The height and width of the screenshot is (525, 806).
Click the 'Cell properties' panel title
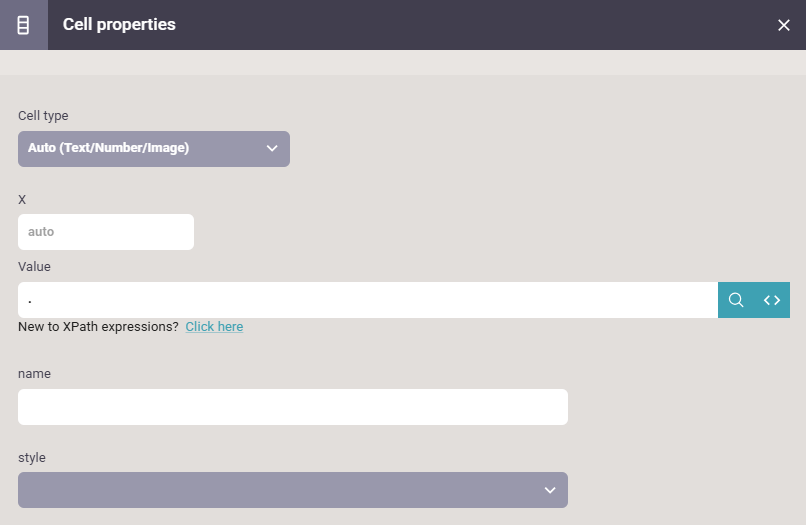pos(119,25)
